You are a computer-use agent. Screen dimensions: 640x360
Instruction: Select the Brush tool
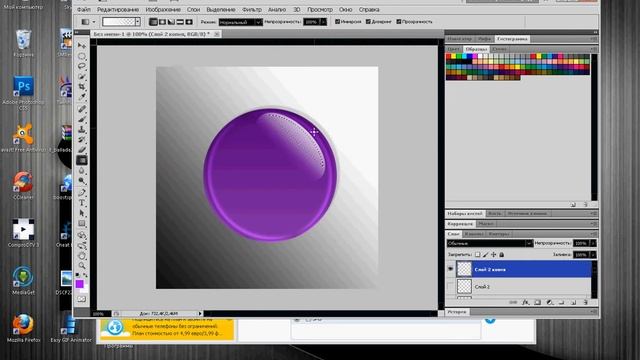tap(82, 119)
